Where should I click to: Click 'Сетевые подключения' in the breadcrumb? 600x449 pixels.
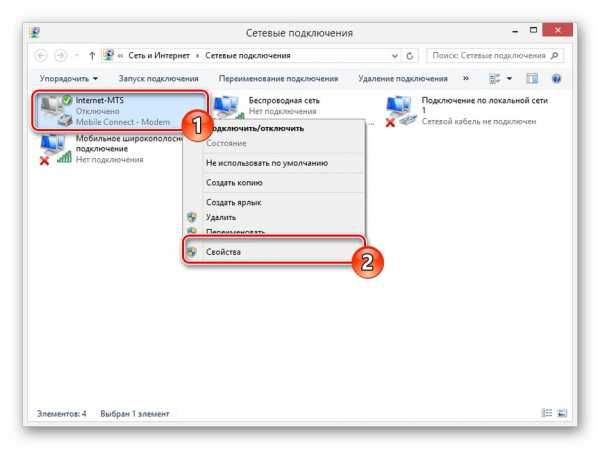(x=248, y=56)
